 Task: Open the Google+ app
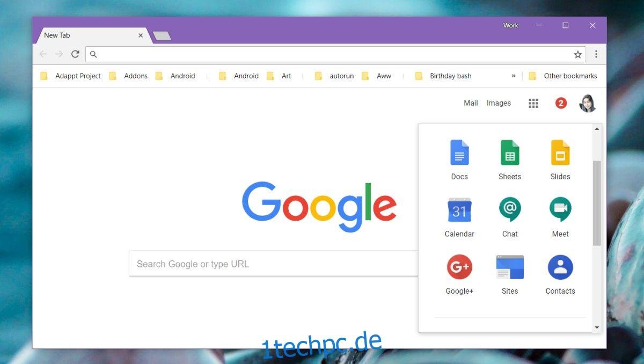pyautogui.click(x=459, y=274)
